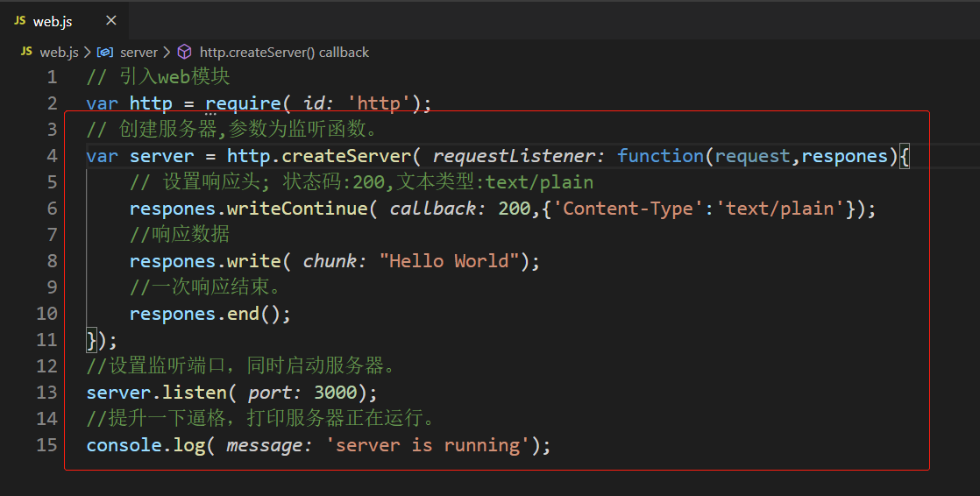This screenshot has height=496, width=980.
Task: Click 'writeContinue' on line 6
Action: tap(297, 208)
